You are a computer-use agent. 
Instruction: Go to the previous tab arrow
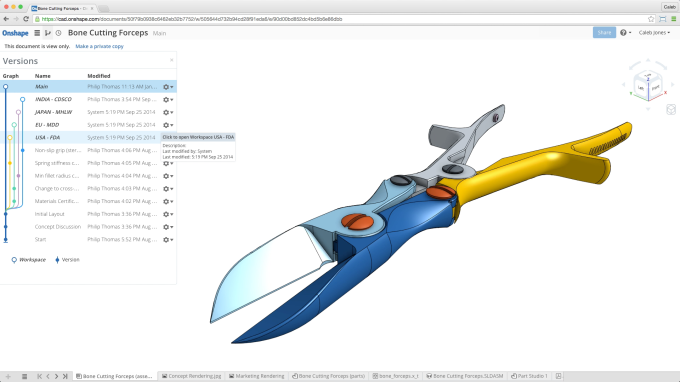(x=48, y=376)
